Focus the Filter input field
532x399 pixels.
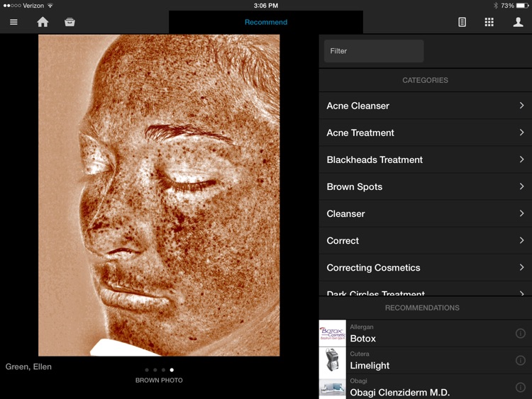pyautogui.click(x=374, y=51)
